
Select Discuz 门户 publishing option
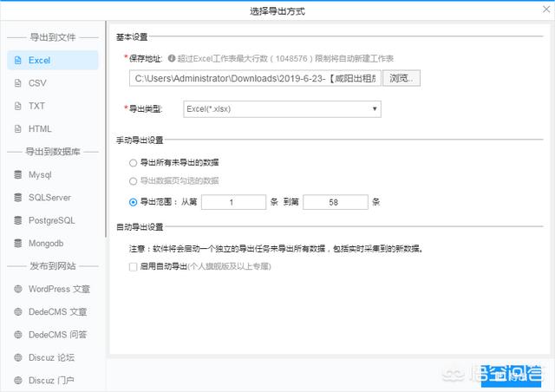53,381
